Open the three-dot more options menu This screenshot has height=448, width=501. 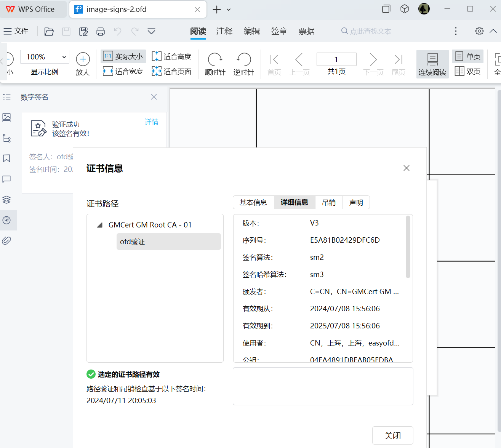tap(456, 31)
